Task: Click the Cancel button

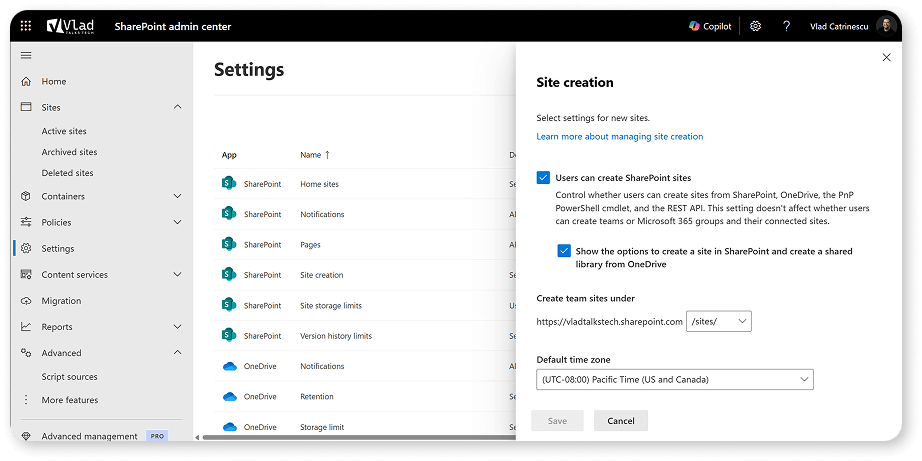Action: (x=621, y=421)
